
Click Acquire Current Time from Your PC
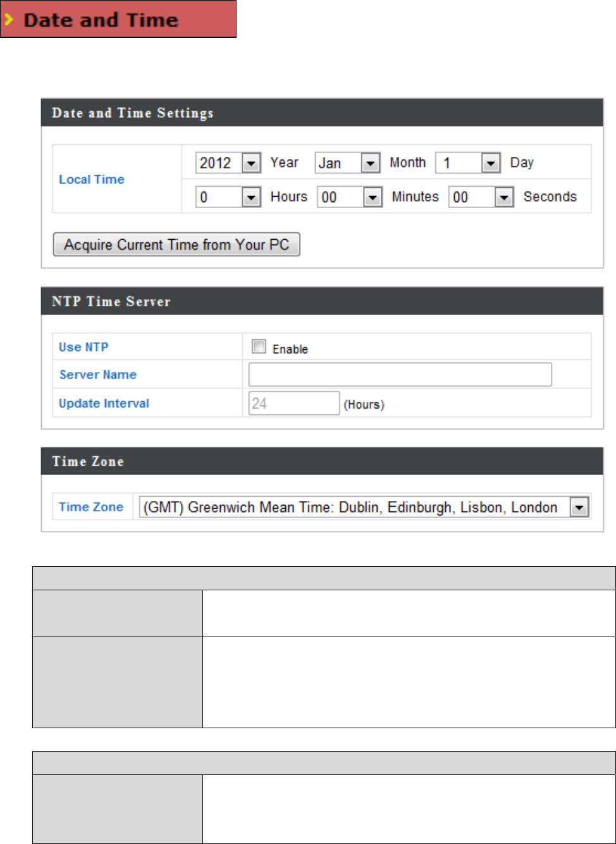pyautogui.click(x=176, y=245)
